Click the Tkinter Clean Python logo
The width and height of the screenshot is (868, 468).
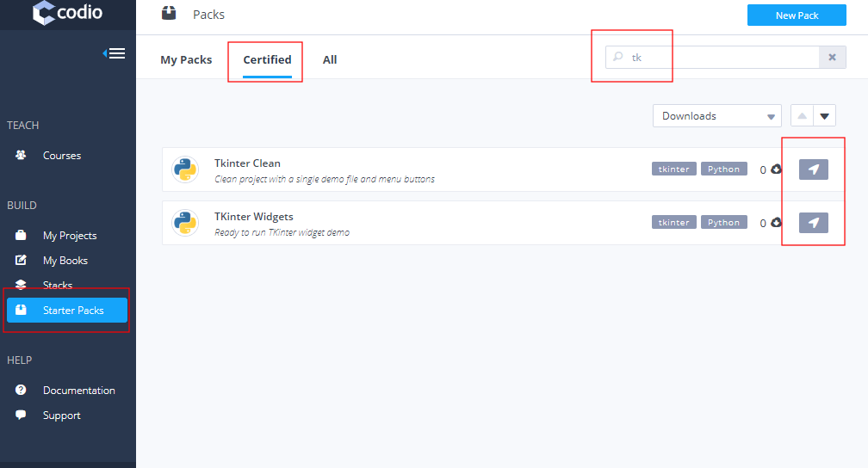pyautogui.click(x=185, y=169)
